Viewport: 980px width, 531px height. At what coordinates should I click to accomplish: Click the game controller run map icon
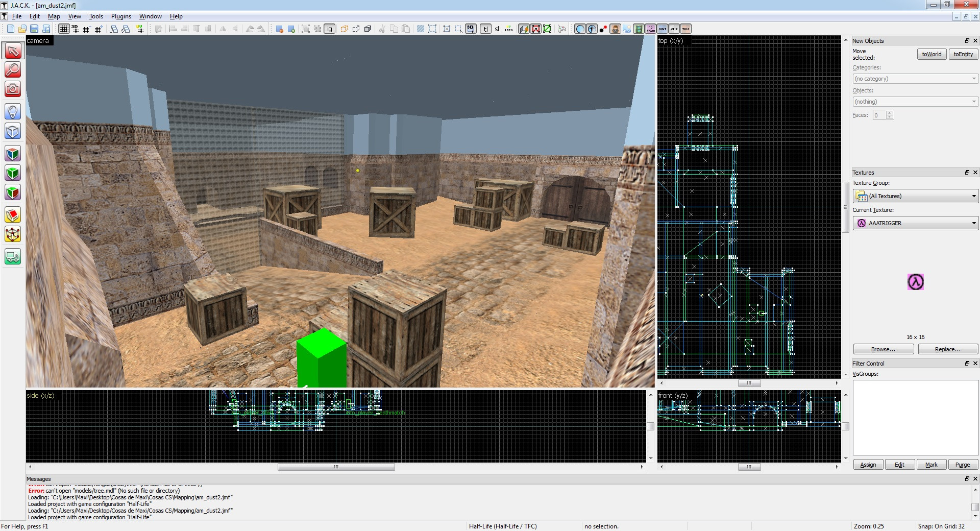click(562, 29)
